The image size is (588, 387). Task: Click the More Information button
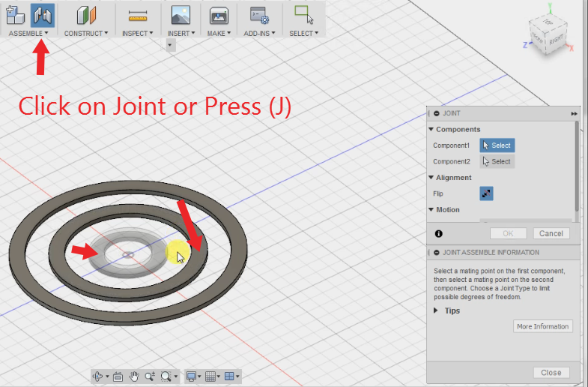[x=542, y=326]
